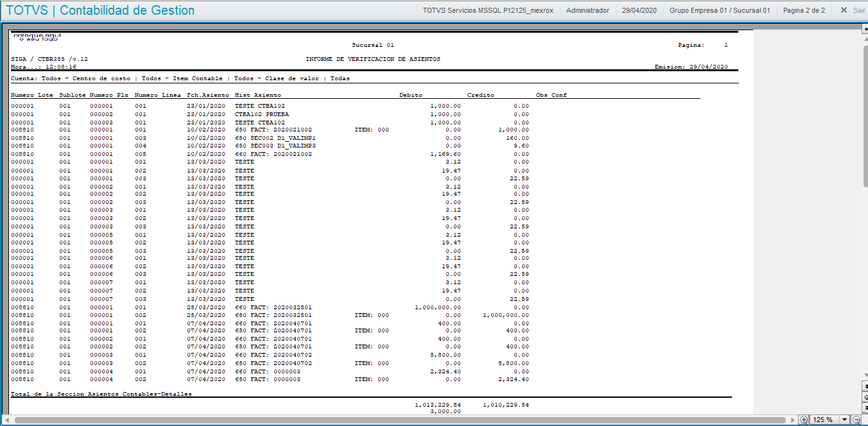The height and width of the screenshot is (426, 868).
Task: Click the arrow button at top of scrollbar
Action: [x=864, y=30]
